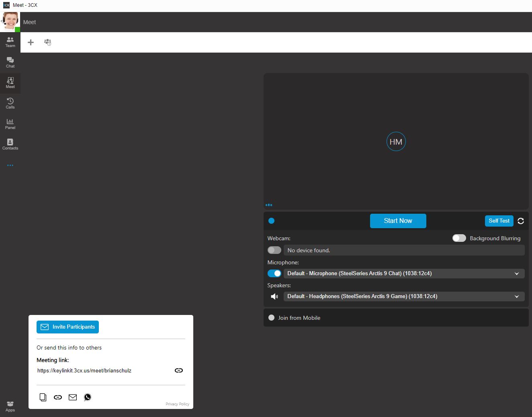Open the Panel section in sidebar
Image resolution: width=532 pixels, height=417 pixels.
point(10,124)
